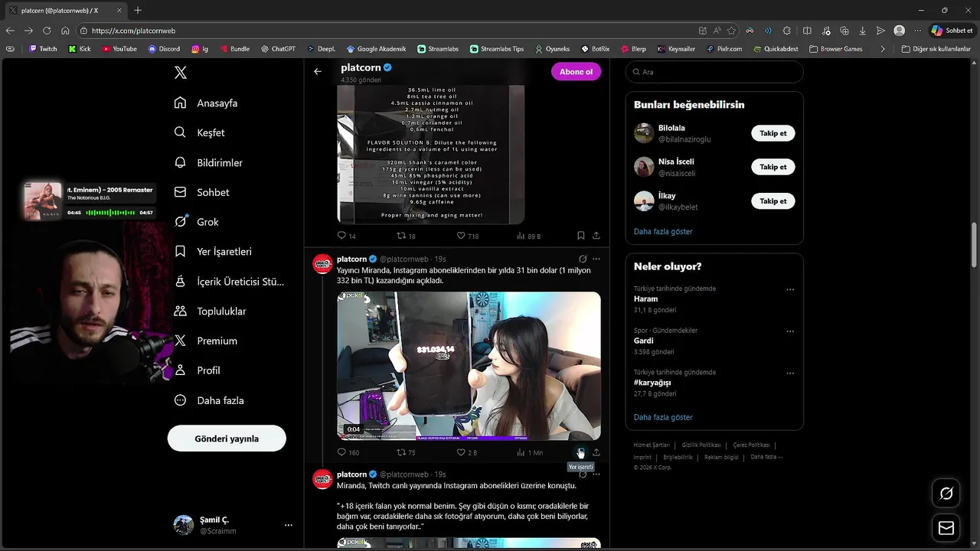
Task: Open the Kick bookmark
Action: pyautogui.click(x=80, y=49)
